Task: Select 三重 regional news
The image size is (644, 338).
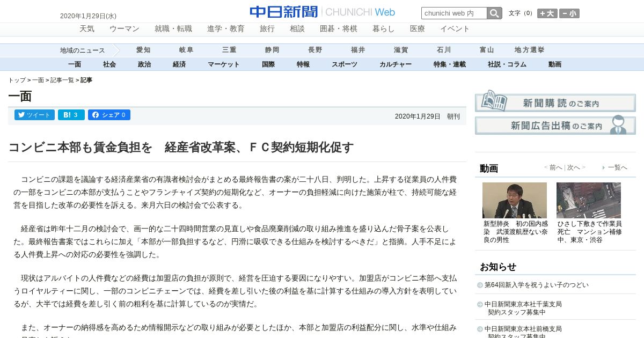Action: [x=229, y=50]
